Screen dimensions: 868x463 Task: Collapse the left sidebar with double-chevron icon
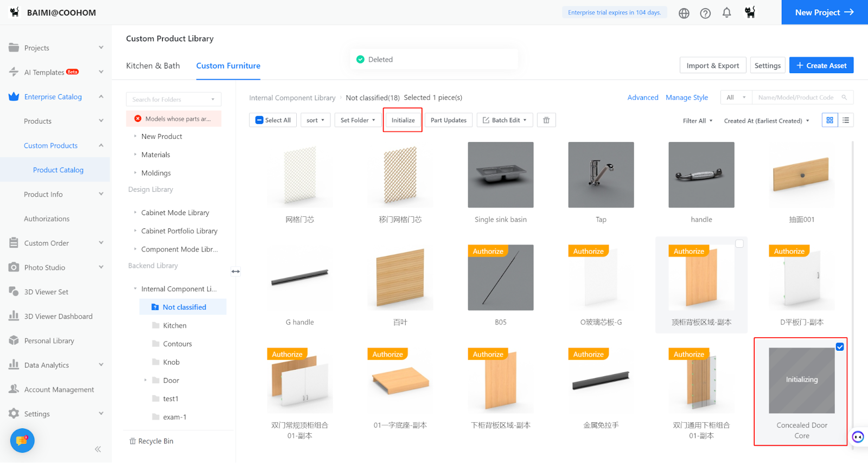click(98, 449)
